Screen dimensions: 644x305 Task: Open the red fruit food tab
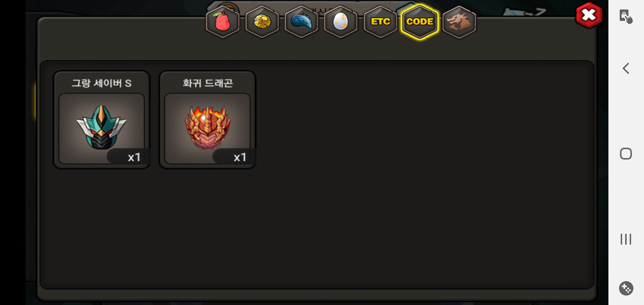pyautogui.click(x=223, y=22)
